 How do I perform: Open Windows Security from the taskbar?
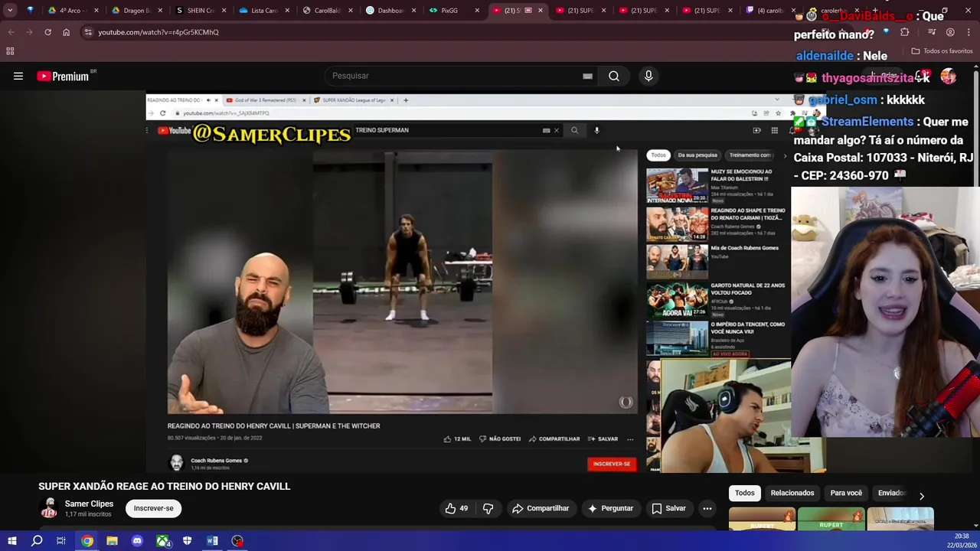tap(187, 541)
